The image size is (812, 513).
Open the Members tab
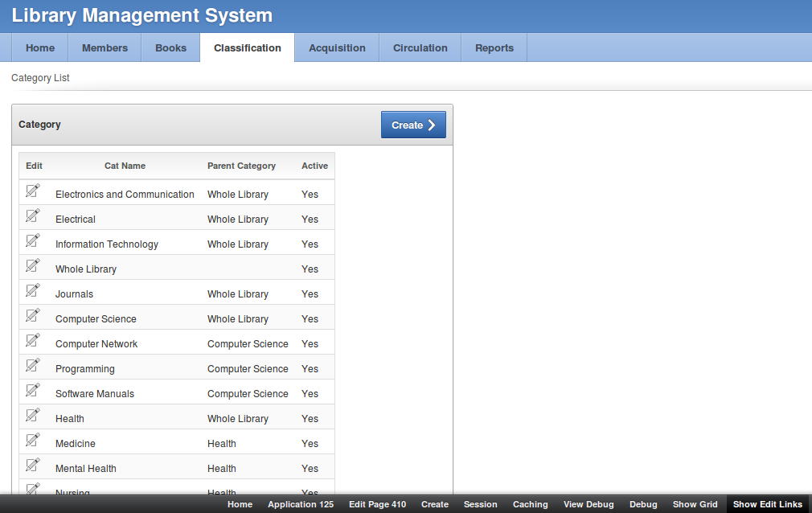(x=105, y=47)
